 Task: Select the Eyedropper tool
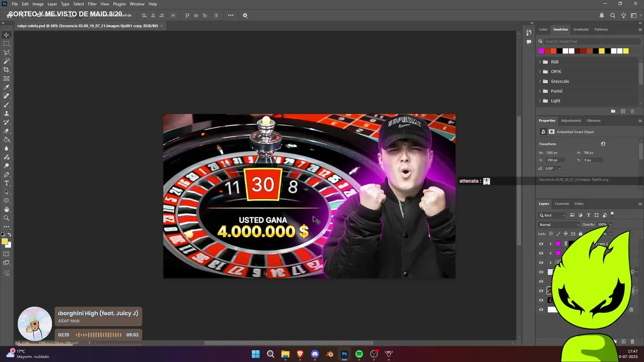7,87
